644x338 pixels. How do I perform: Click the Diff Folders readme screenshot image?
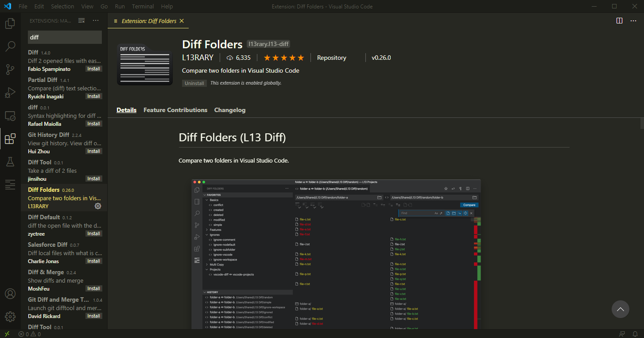pos(336,254)
